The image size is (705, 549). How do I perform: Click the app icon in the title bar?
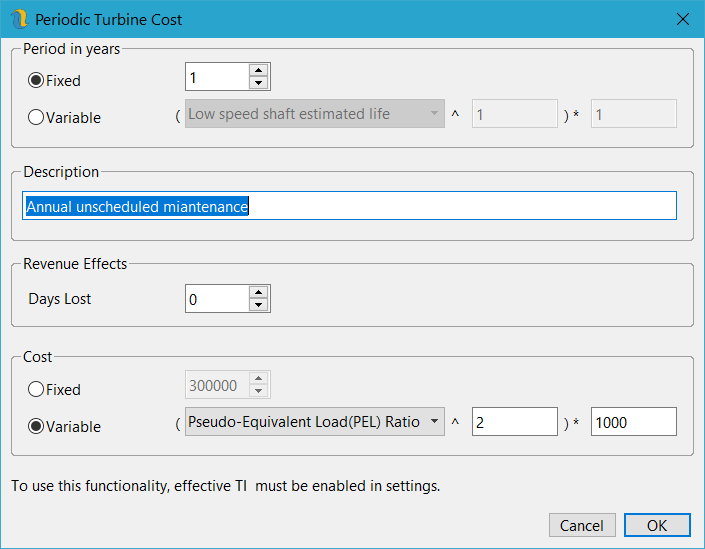[x=19, y=19]
